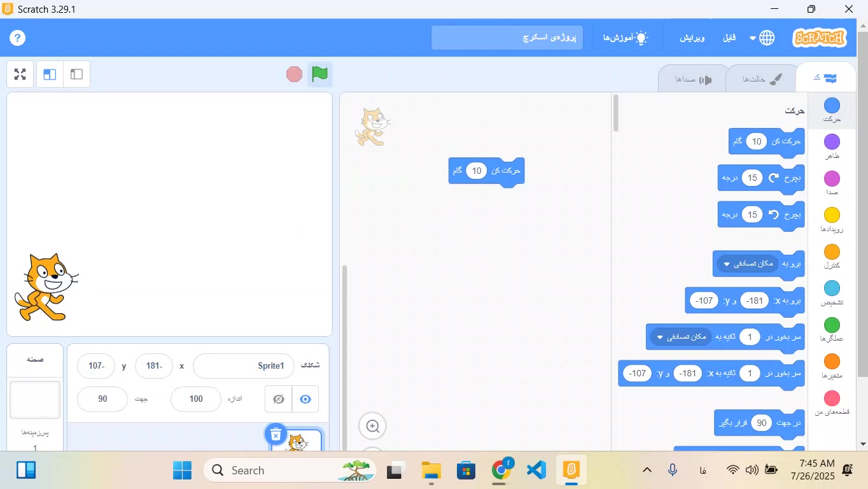This screenshot has width=868, height=489.
Task: Open the Edit (ویرایش) menu
Action: coord(692,38)
